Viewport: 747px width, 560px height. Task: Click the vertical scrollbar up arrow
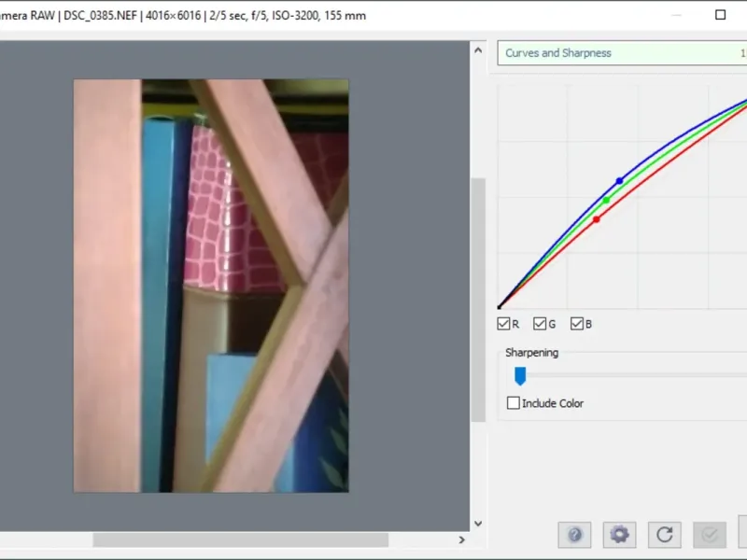coord(478,51)
